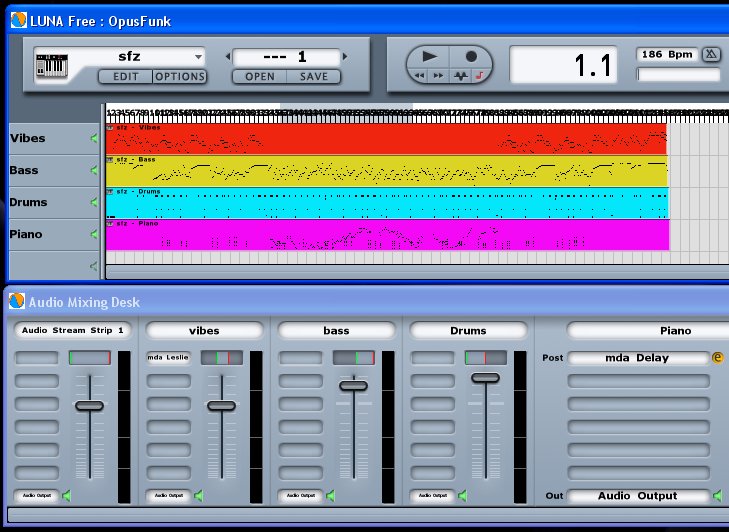The image size is (729, 532).
Task: Open the mda Delay effect slot
Action: pos(637,358)
